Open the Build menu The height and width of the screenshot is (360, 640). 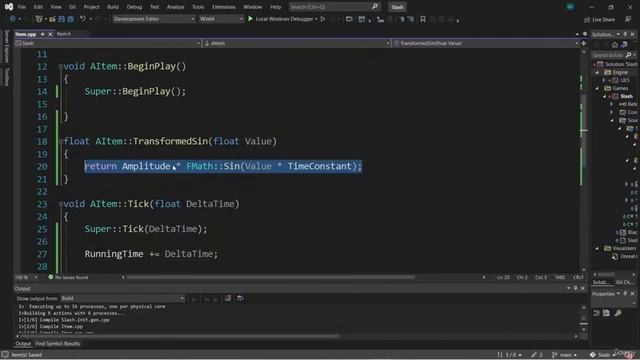click(113, 7)
